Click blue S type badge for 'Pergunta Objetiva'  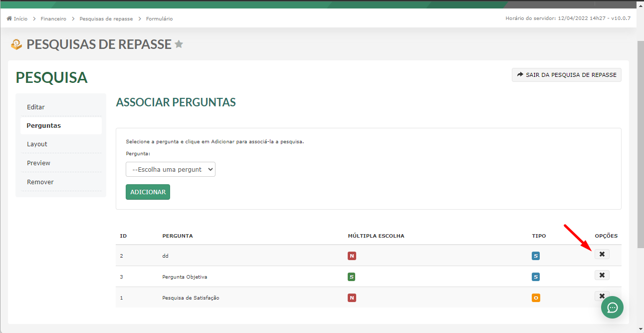tap(536, 277)
